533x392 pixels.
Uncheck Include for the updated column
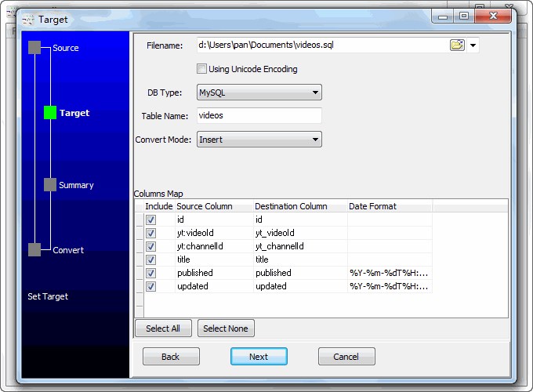click(150, 287)
